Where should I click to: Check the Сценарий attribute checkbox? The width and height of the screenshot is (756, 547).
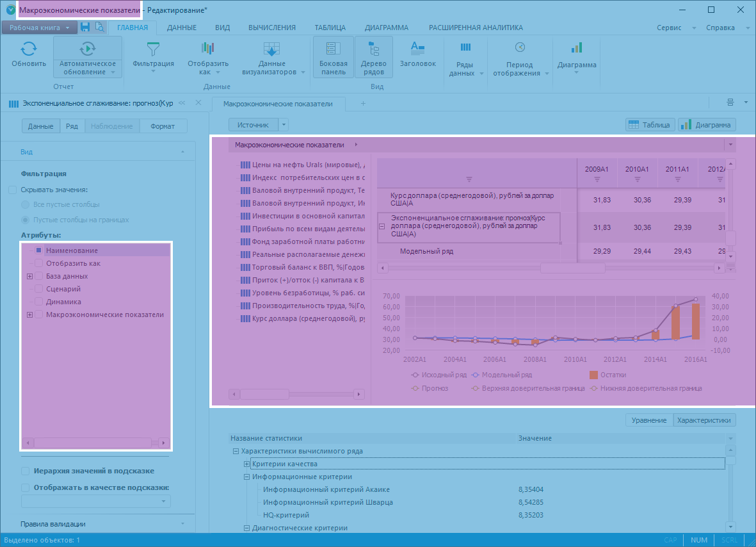click(38, 289)
